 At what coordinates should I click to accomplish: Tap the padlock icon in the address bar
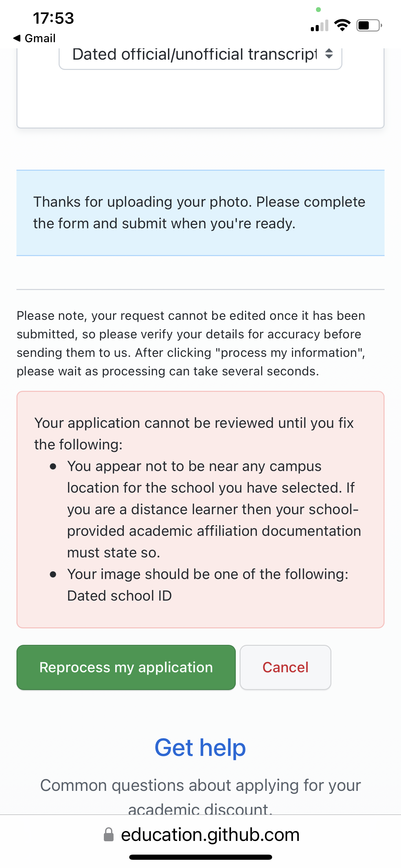click(109, 835)
